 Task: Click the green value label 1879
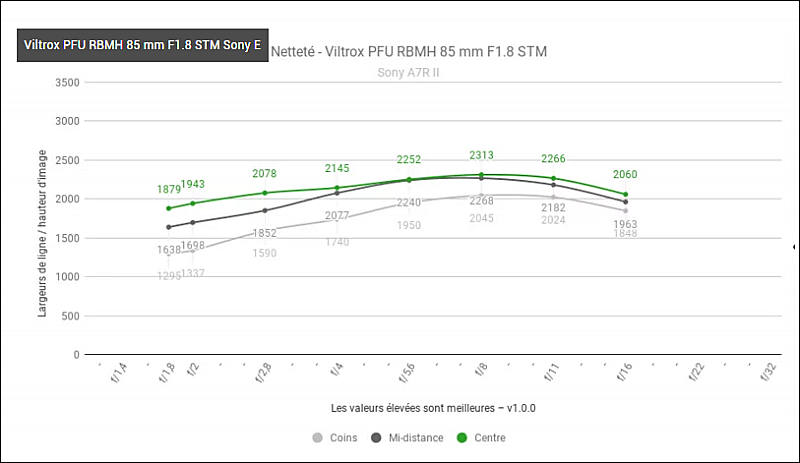pyautogui.click(x=169, y=189)
